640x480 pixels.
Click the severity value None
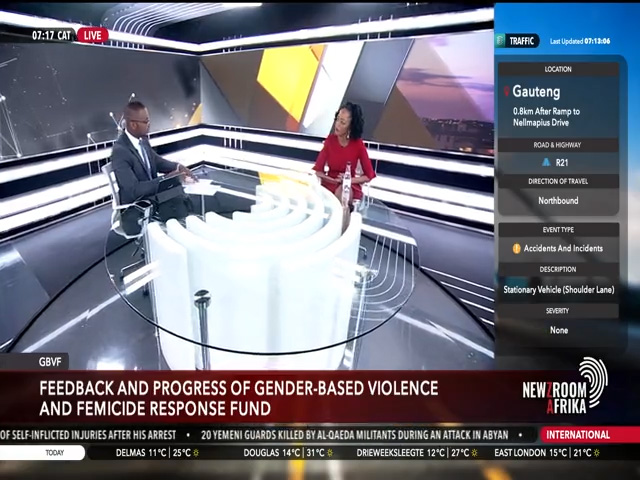click(559, 330)
